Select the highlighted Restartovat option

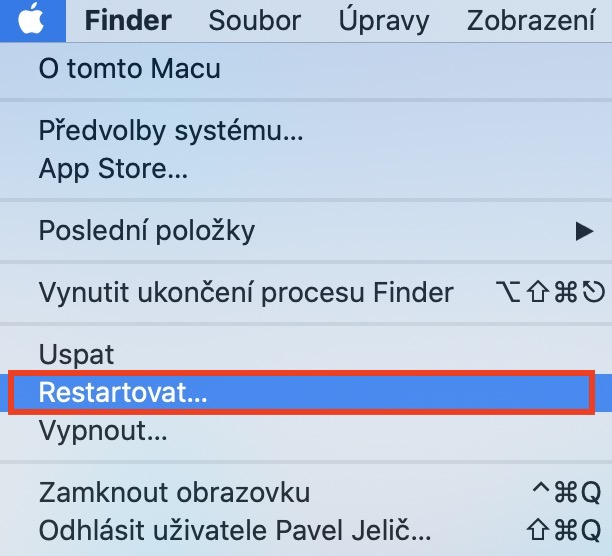[x=123, y=392]
